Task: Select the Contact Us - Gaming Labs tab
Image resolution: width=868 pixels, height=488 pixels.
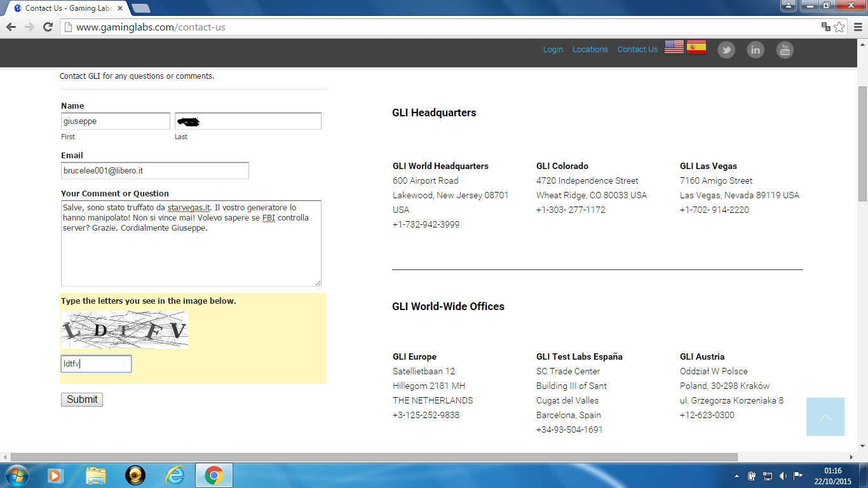Action: tap(68, 8)
